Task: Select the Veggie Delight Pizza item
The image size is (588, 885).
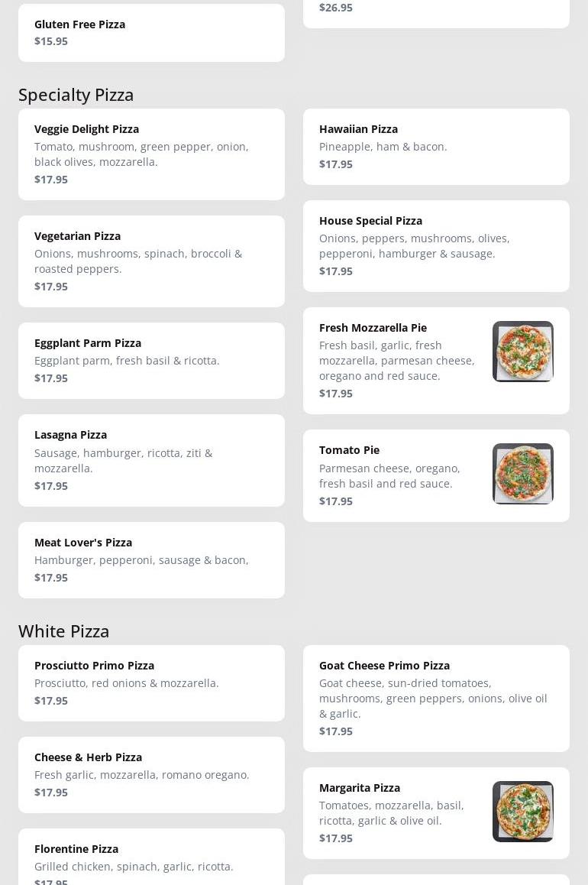Action: click(x=151, y=154)
